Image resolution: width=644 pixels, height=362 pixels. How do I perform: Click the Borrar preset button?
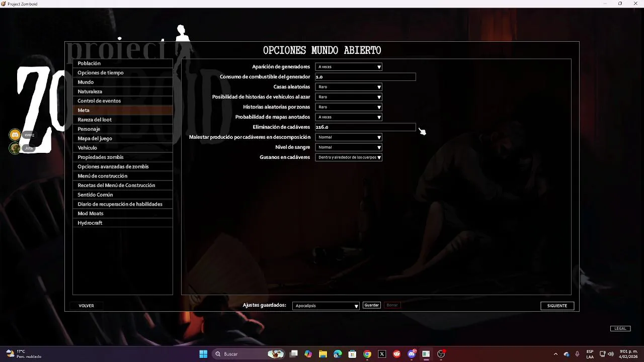(x=392, y=305)
